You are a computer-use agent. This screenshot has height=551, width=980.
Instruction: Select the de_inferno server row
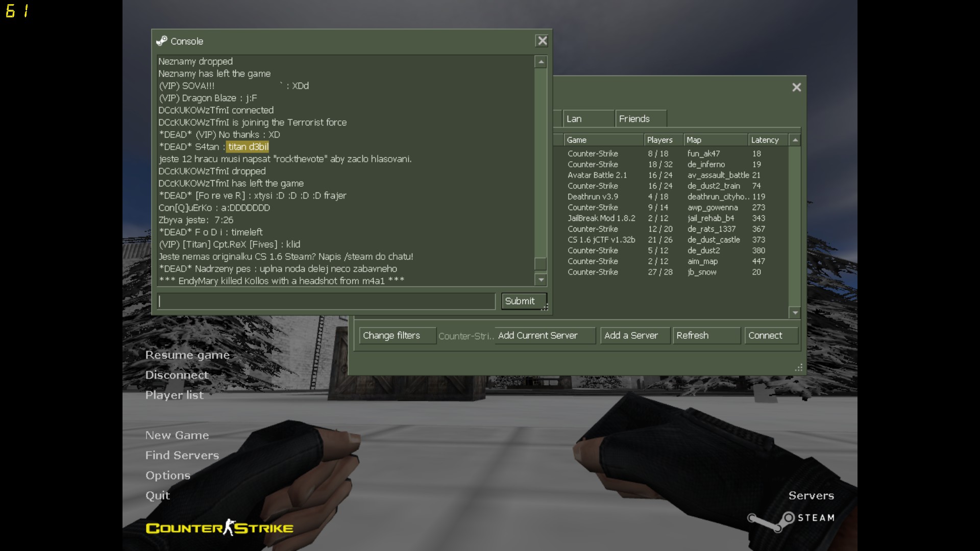[671, 164]
